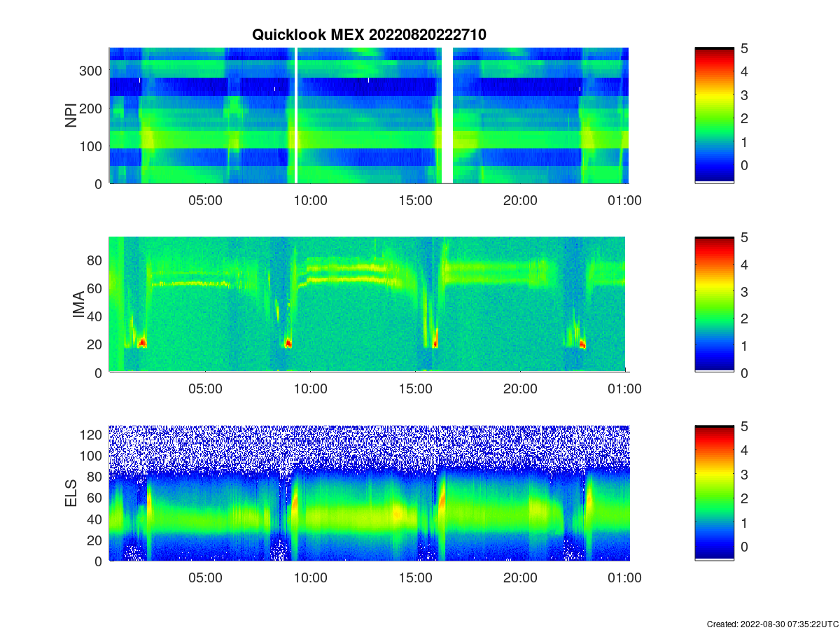Click the 80 tick on the ELS y-axis
Image resolution: width=840 pixels, height=630 pixels.
pyautogui.click(x=95, y=477)
